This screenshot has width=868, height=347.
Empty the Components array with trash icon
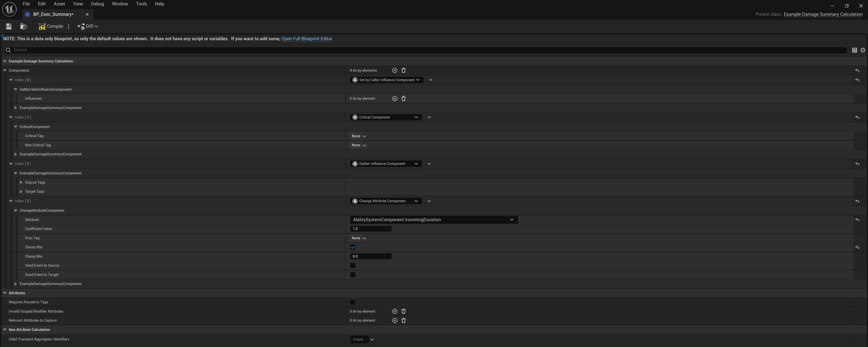tap(403, 71)
